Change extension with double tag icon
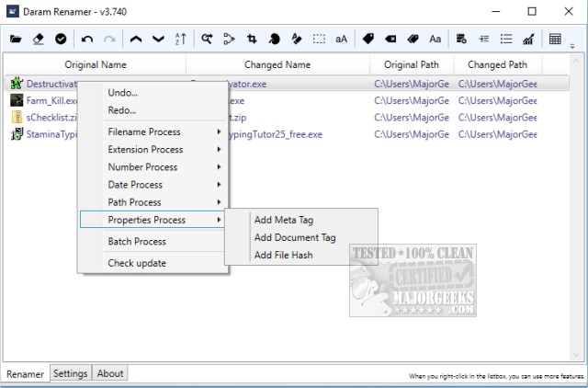Image resolution: width=588 pixels, height=388 pixels. click(413, 39)
